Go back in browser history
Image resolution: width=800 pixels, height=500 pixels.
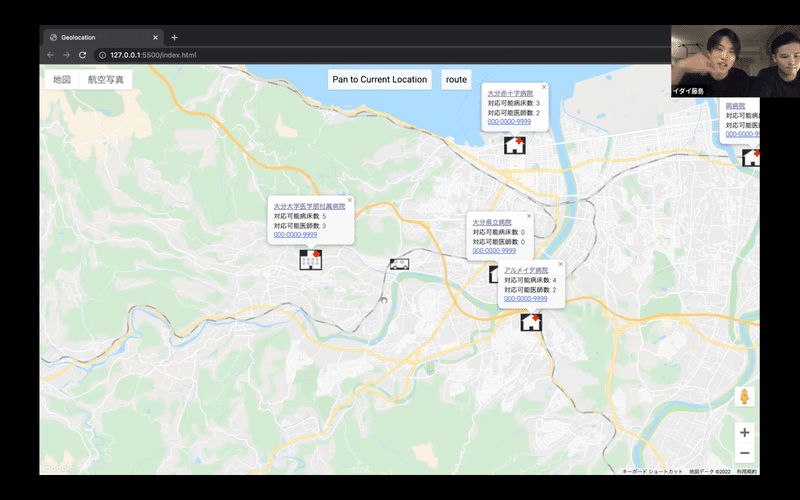point(50,55)
